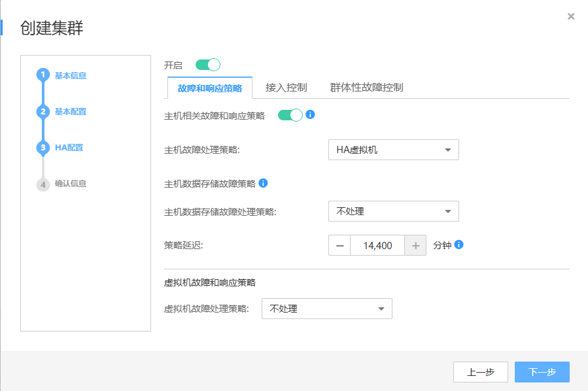Switch to 故障和响应策略 tab
This screenshot has width=588, height=391.
[x=209, y=88]
